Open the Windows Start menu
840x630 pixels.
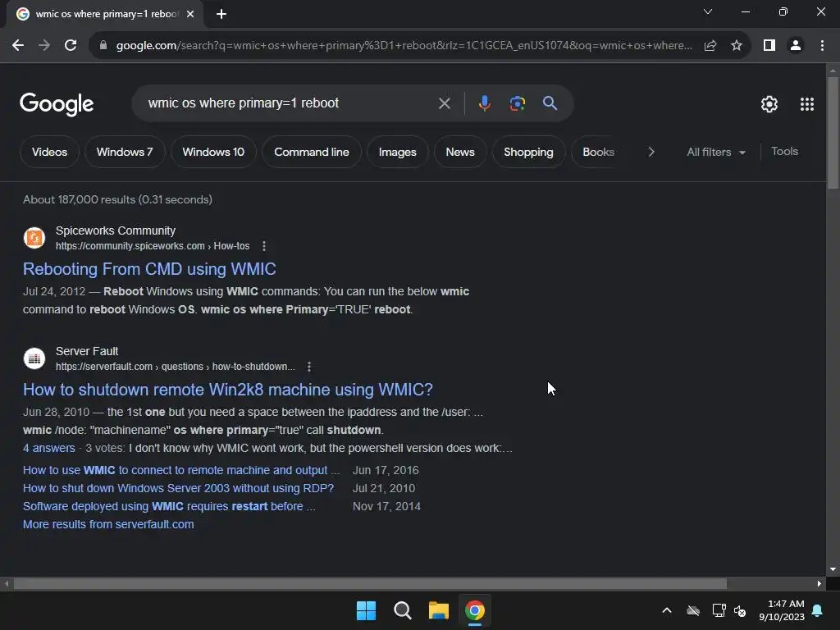point(367,610)
